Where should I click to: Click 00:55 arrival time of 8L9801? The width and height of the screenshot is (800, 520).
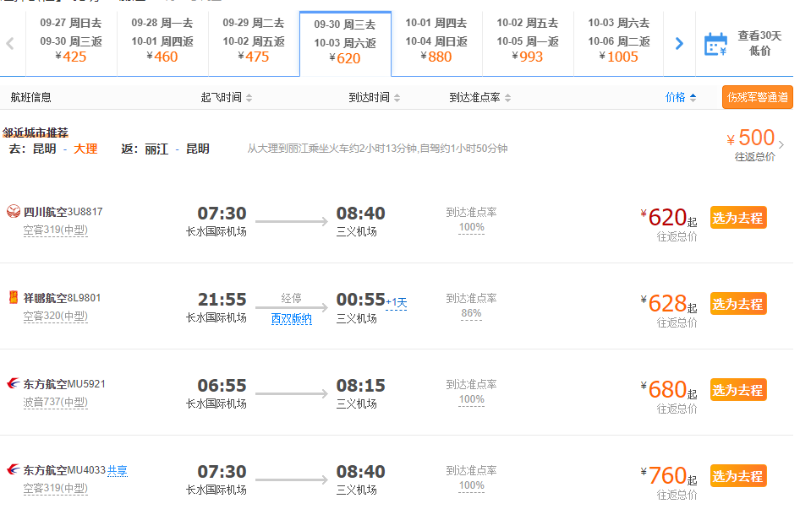pyautogui.click(x=361, y=300)
